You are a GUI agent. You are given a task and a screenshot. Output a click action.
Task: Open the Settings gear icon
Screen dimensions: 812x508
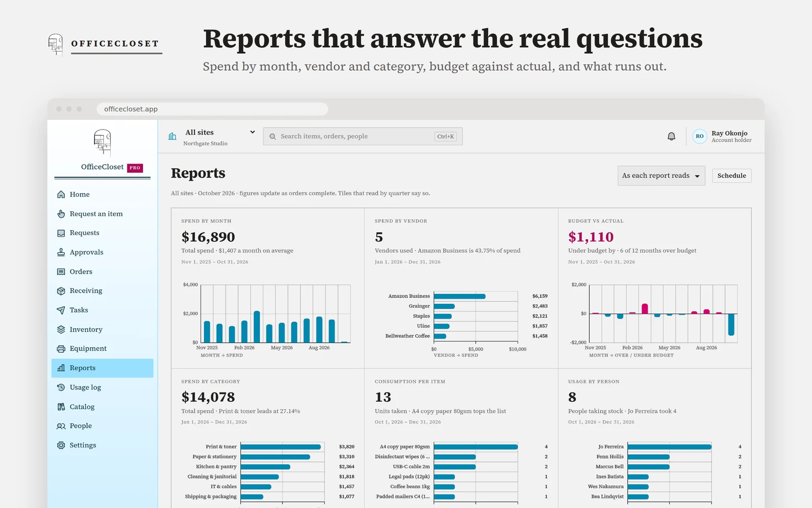61,446
